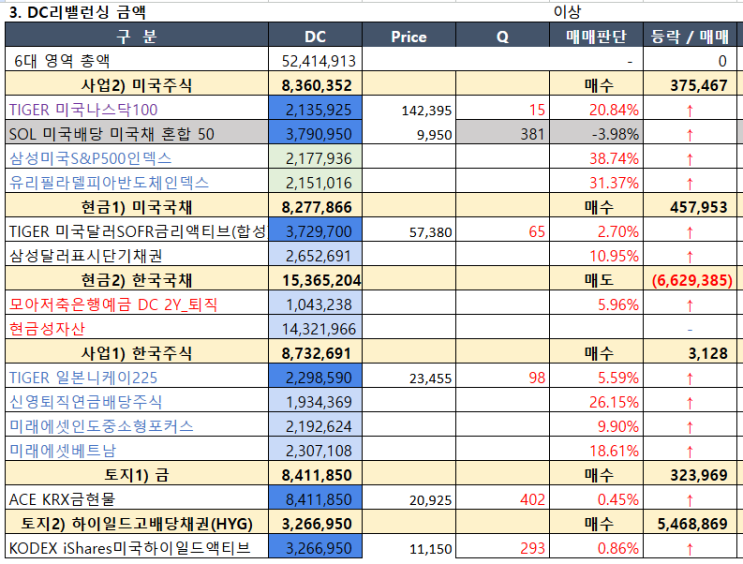Select 'SOL 미국배당 미국채 혼합 50' cell
Screen dimensions: 743x564
coord(137,134)
